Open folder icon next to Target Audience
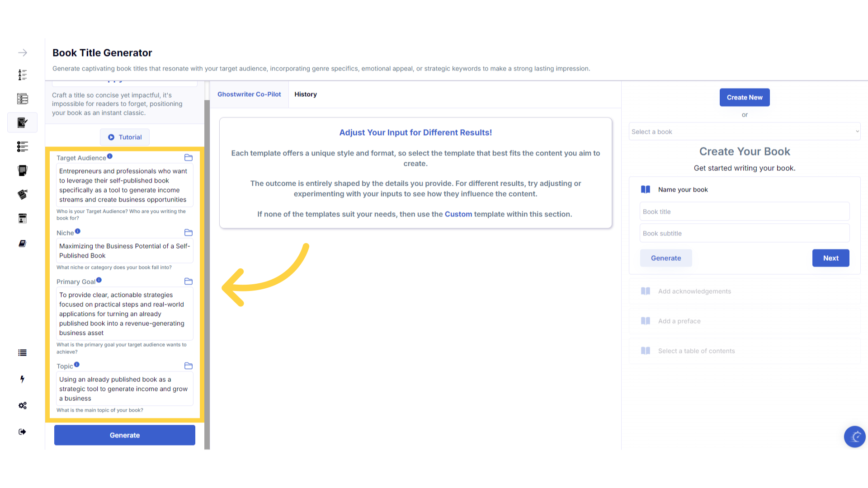Viewport: 868px width, 488px height. [189, 158]
